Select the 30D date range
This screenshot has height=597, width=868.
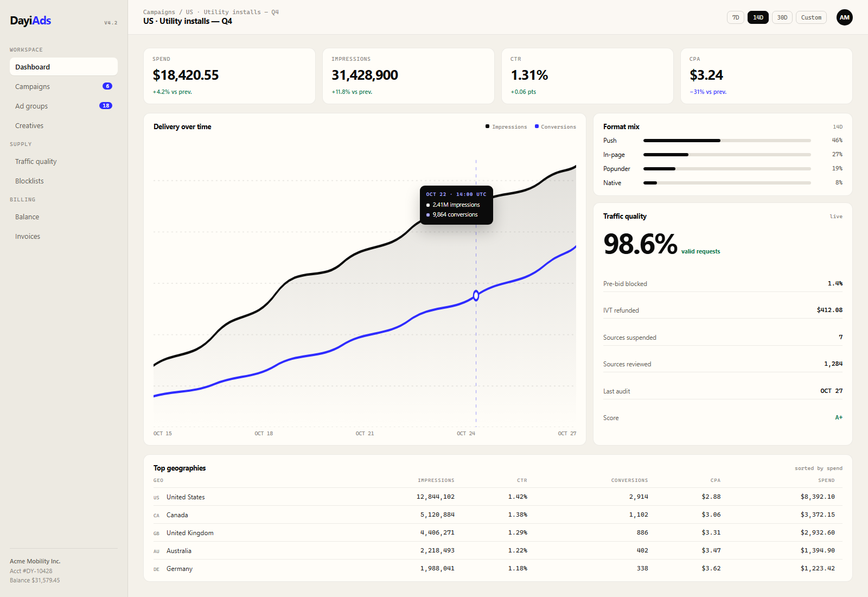pos(782,17)
